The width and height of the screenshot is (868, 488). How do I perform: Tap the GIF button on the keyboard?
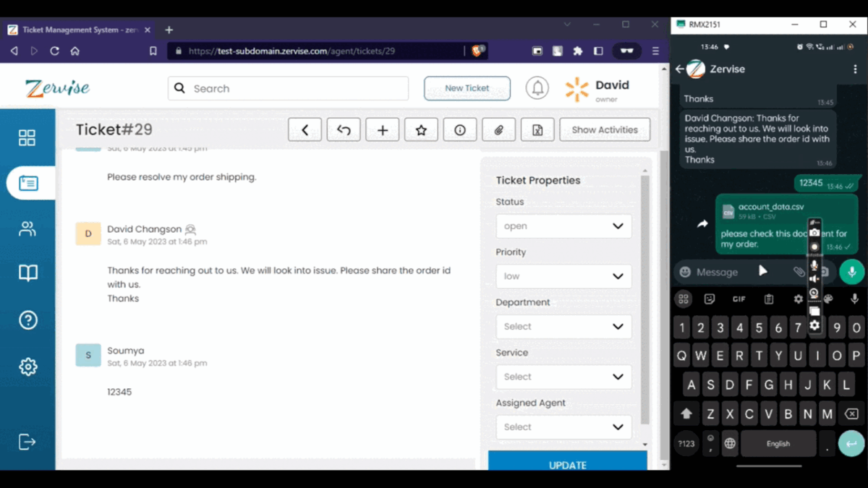point(738,299)
